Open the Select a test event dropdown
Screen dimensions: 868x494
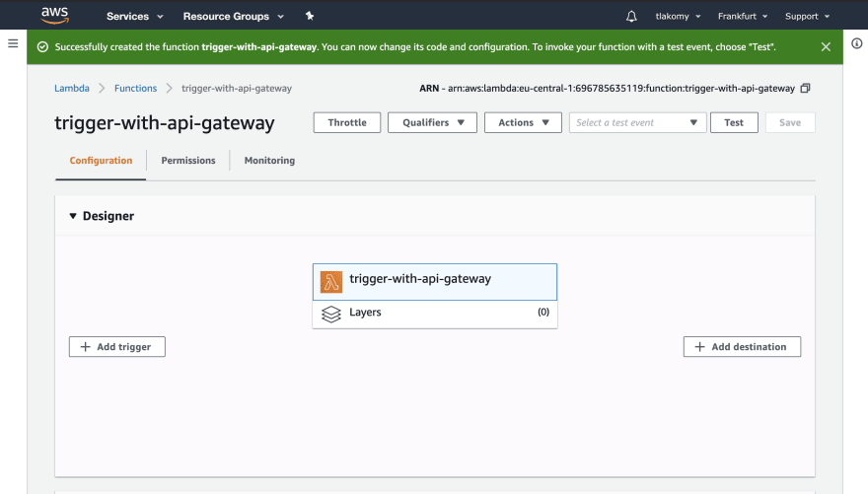point(638,122)
